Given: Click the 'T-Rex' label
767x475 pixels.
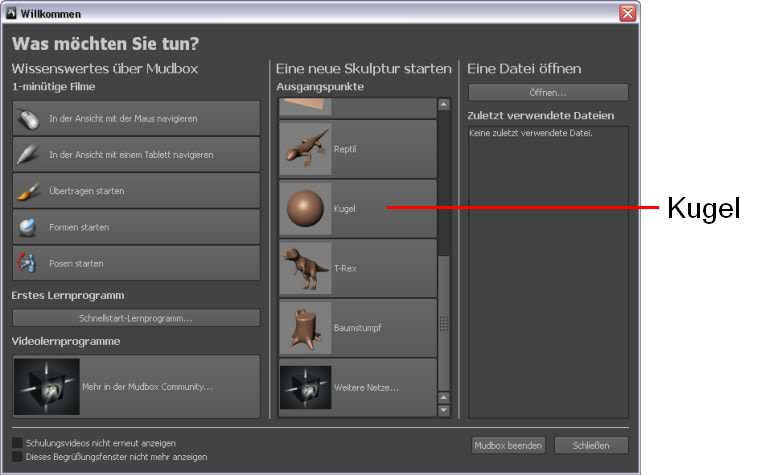Looking at the screenshot, I should click(x=345, y=269).
